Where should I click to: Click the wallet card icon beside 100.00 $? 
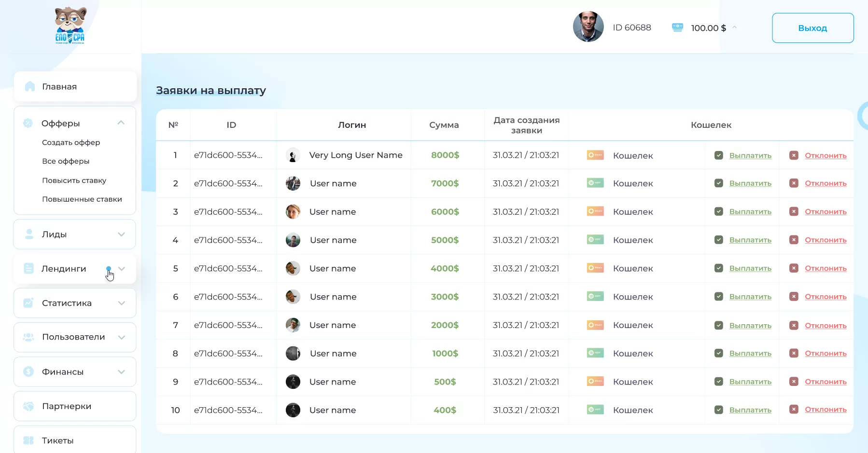coord(677,27)
